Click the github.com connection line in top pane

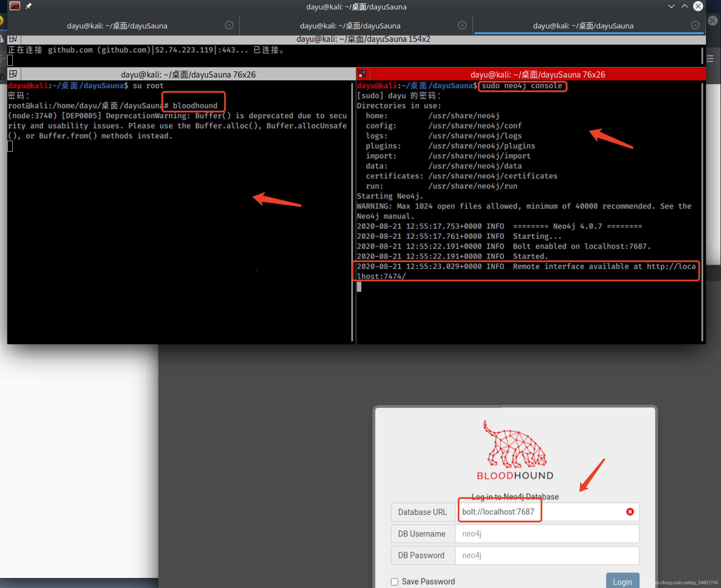[x=147, y=50]
